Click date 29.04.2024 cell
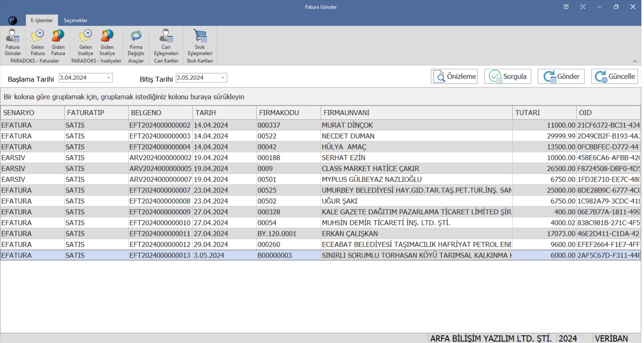644x343 pixels. point(224,245)
